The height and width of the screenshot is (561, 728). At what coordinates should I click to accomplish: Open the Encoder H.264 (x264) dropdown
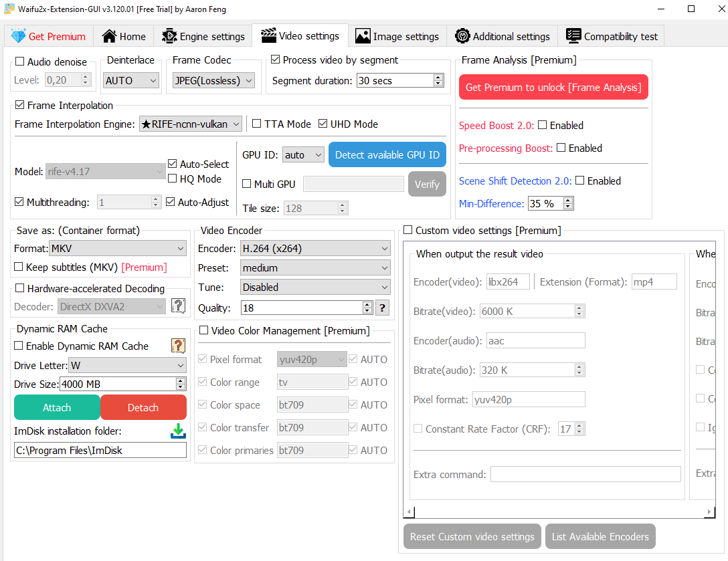point(315,248)
